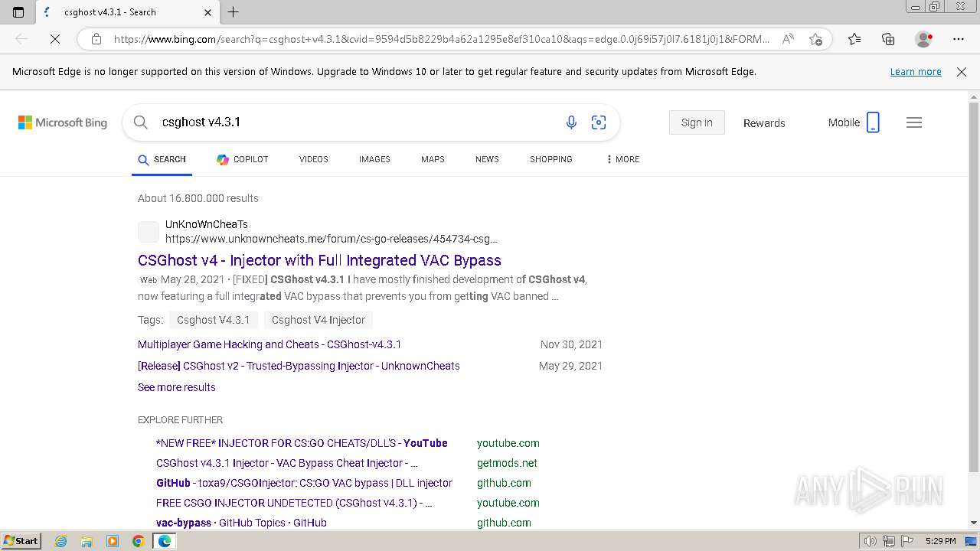Open CSGhost v2 Trusted-Bypassing Injector link
The width and height of the screenshot is (980, 551).
coord(299,366)
